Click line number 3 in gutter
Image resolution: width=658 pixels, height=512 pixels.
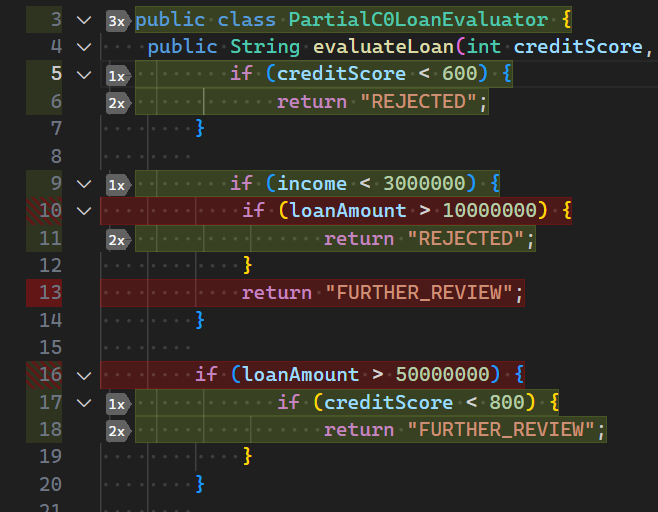click(x=56, y=20)
